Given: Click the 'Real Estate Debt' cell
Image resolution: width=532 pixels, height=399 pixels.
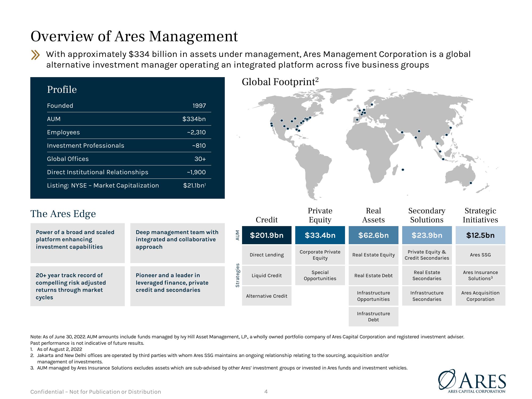Looking at the screenshot, I should coord(373,276).
